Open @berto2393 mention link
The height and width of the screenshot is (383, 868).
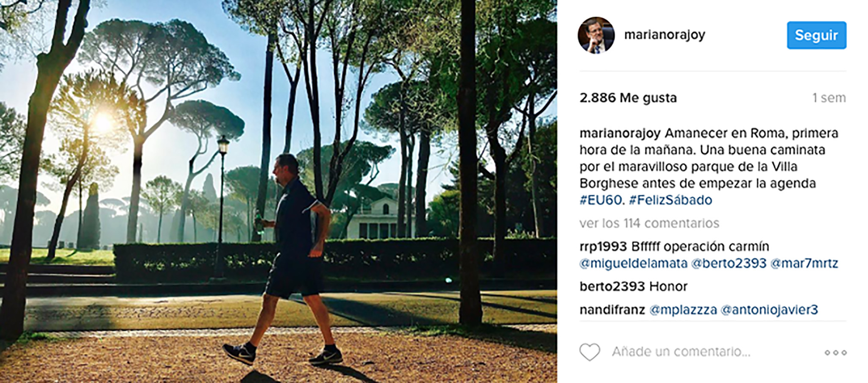729,264
